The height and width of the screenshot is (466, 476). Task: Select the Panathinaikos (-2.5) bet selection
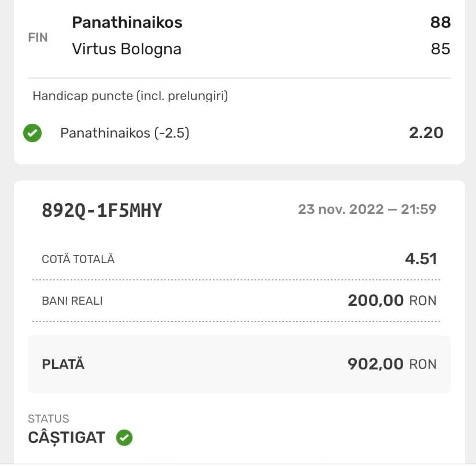click(125, 134)
